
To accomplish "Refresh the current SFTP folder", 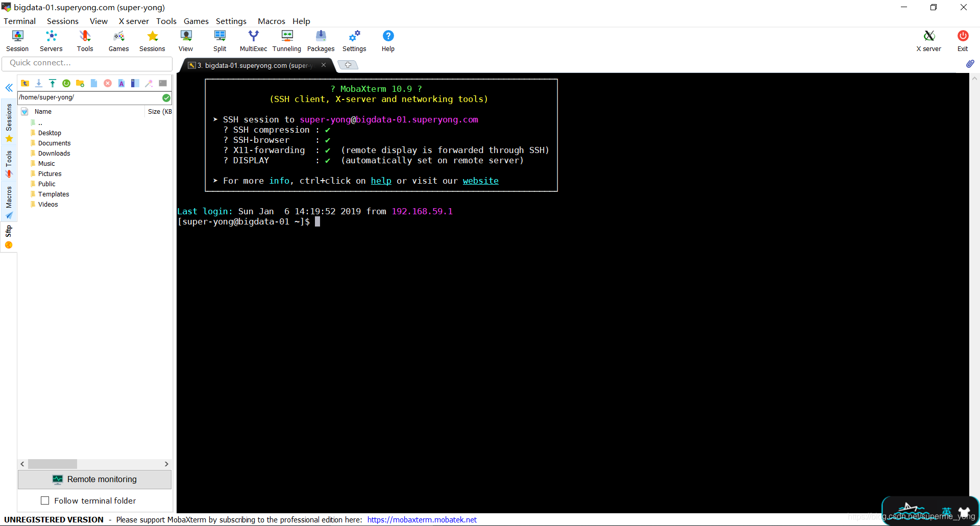I will pos(66,83).
